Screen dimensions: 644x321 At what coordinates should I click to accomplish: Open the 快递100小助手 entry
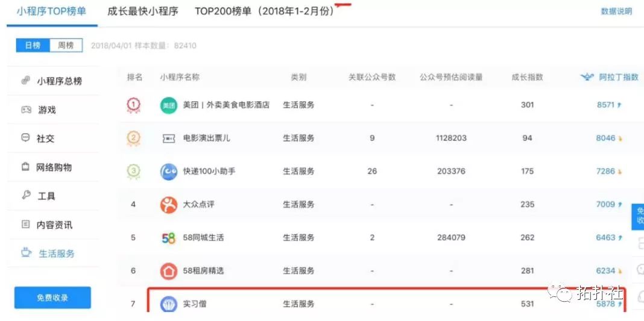[209, 172]
